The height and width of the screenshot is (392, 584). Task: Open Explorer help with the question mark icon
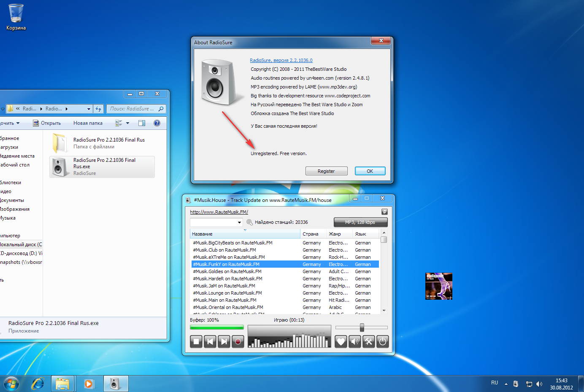(157, 123)
